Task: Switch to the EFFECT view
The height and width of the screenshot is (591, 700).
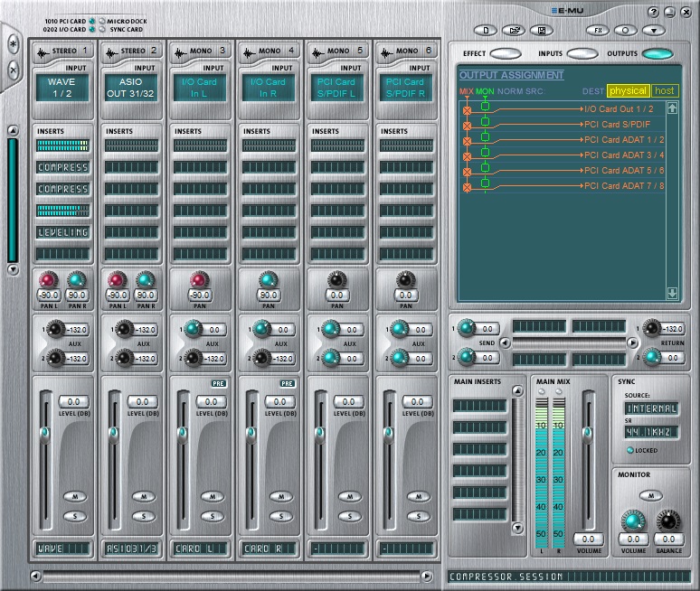Action: (x=506, y=54)
